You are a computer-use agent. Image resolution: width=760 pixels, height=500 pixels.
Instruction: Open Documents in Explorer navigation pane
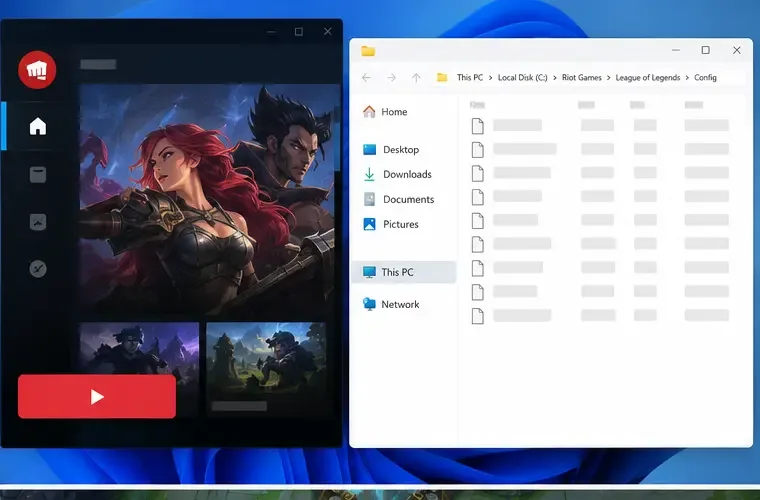pos(404,200)
